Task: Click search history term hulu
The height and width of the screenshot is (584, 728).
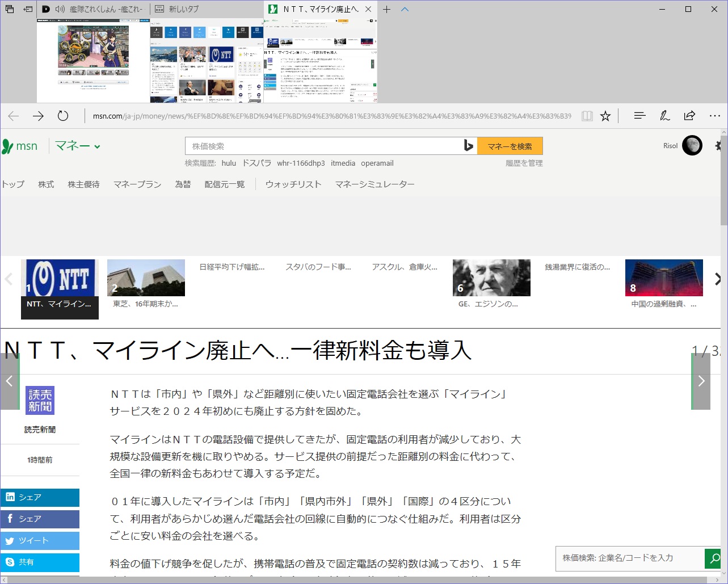Action: click(x=229, y=163)
